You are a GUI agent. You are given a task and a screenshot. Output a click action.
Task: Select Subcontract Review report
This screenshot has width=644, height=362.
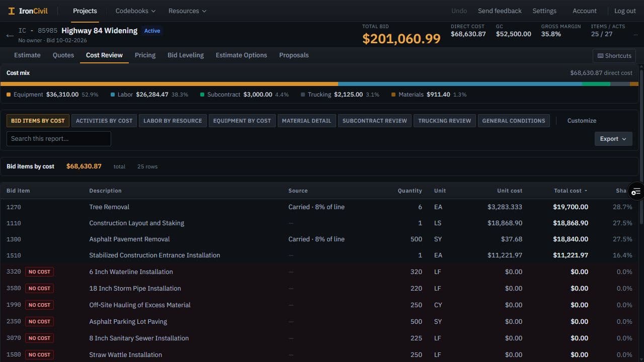pyautogui.click(x=375, y=121)
